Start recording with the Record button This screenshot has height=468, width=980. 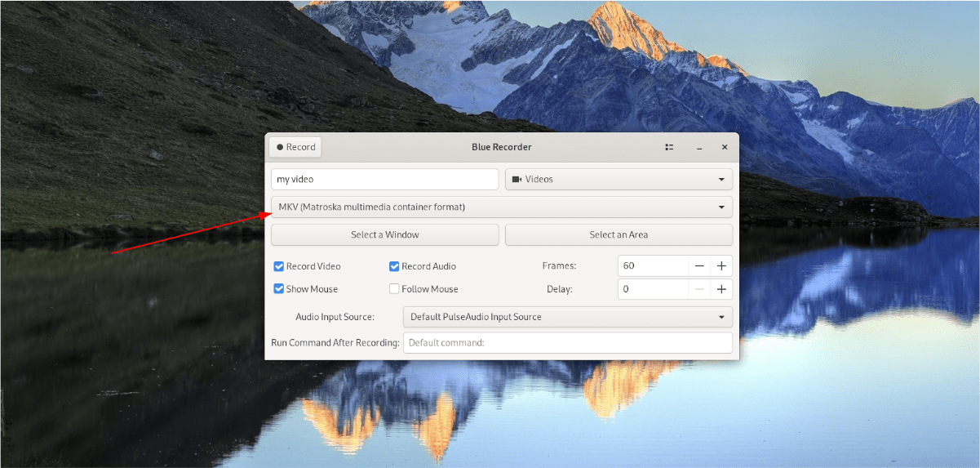click(295, 147)
